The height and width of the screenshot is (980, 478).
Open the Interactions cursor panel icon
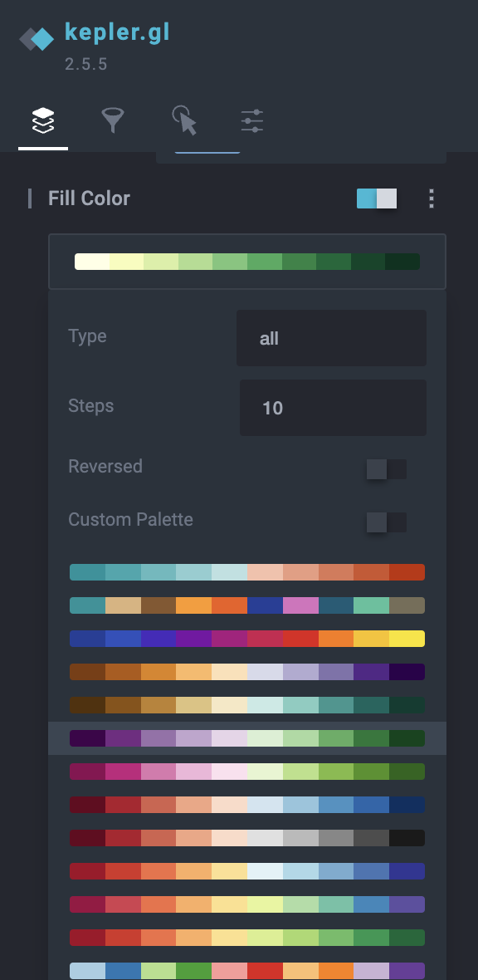coord(184,120)
